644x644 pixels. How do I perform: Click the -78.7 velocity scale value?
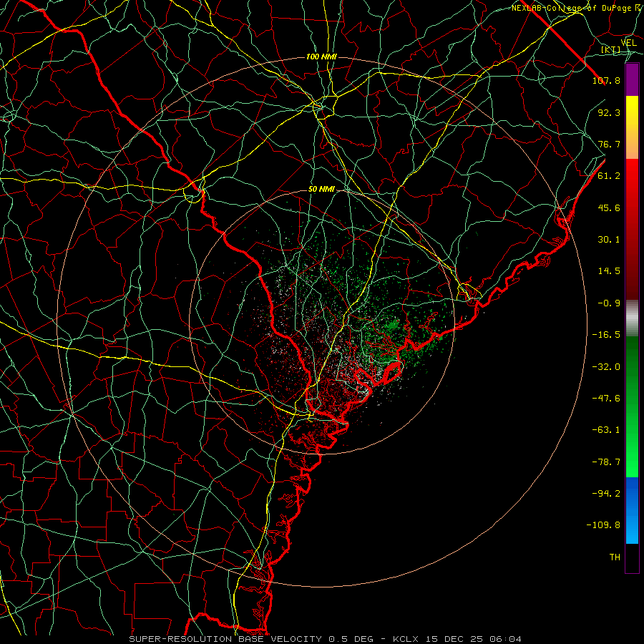(606, 462)
